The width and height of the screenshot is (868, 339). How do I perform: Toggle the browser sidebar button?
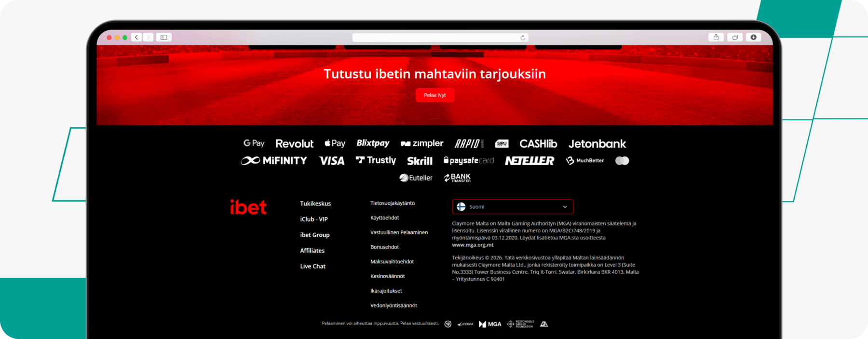click(x=164, y=37)
